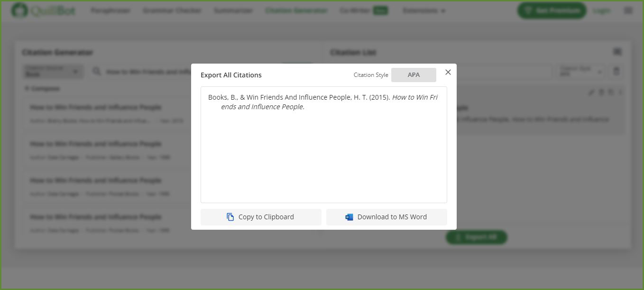Click the Get Premium button
Viewport: 644px width, 290px height.
point(552,10)
